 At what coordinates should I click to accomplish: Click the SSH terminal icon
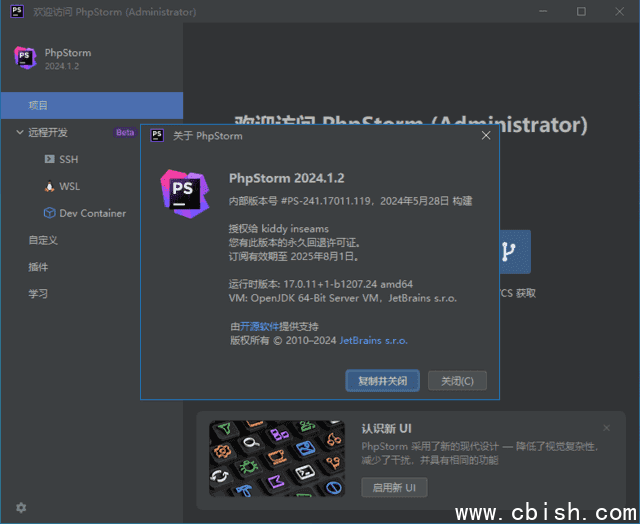[49, 159]
